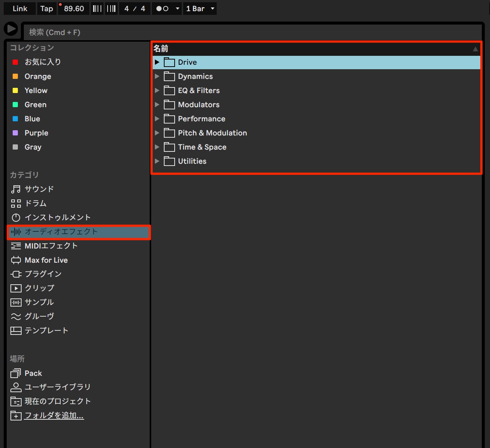
Task: Select the Time & Space row text
Action: click(x=202, y=147)
